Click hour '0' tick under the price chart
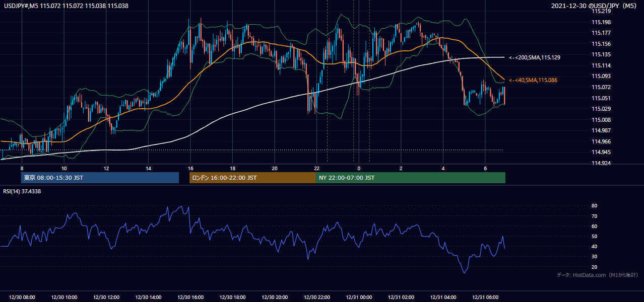 359,168
